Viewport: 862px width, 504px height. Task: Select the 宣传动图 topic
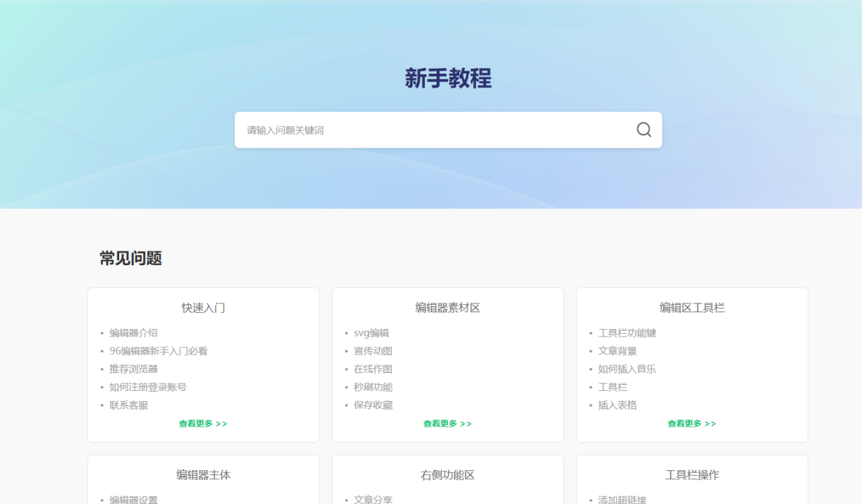(373, 351)
